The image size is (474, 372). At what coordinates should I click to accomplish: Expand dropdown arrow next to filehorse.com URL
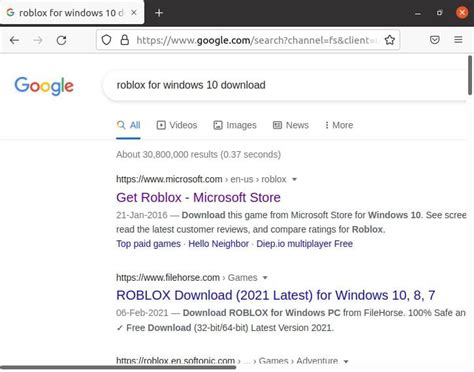point(265,278)
